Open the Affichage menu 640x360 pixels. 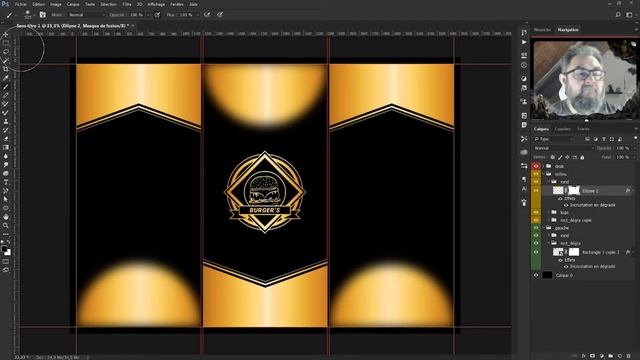coord(156,4)
